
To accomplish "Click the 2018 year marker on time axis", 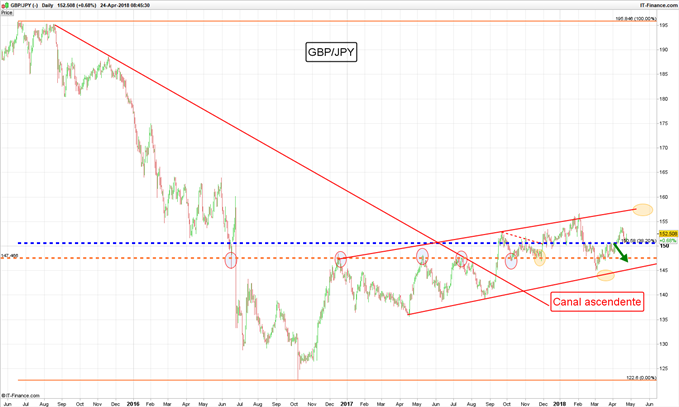I will 559,404.
